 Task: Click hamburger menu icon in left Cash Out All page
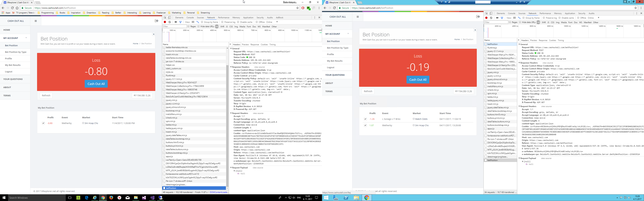36,21
